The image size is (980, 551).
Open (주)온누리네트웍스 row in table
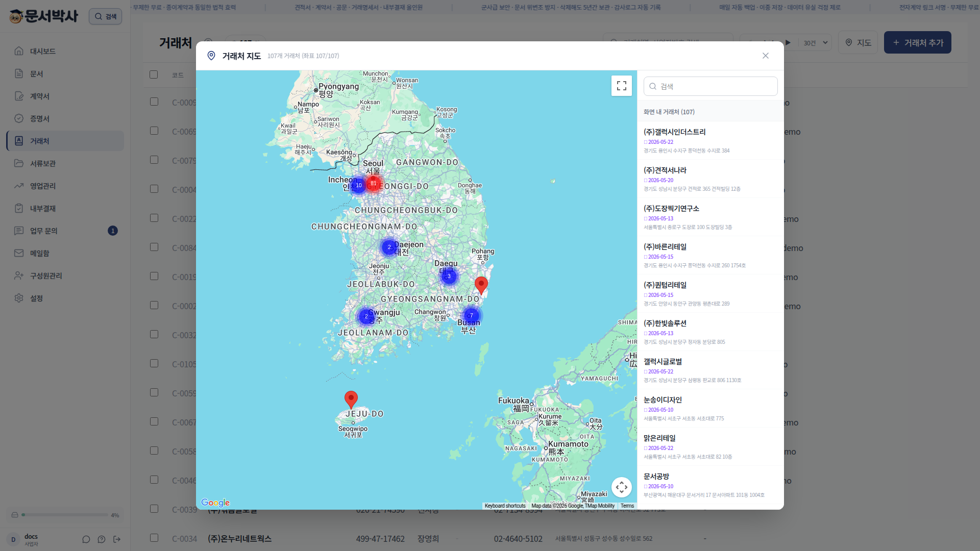(556, 538)
